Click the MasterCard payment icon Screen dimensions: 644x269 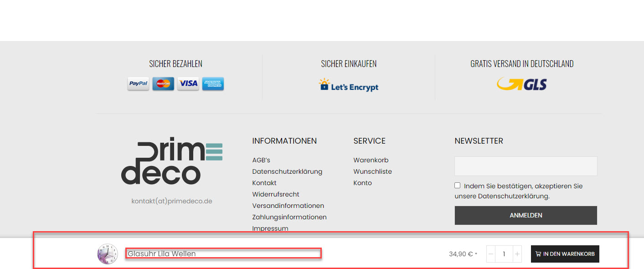pyautogui.click(x=163, y=83)
